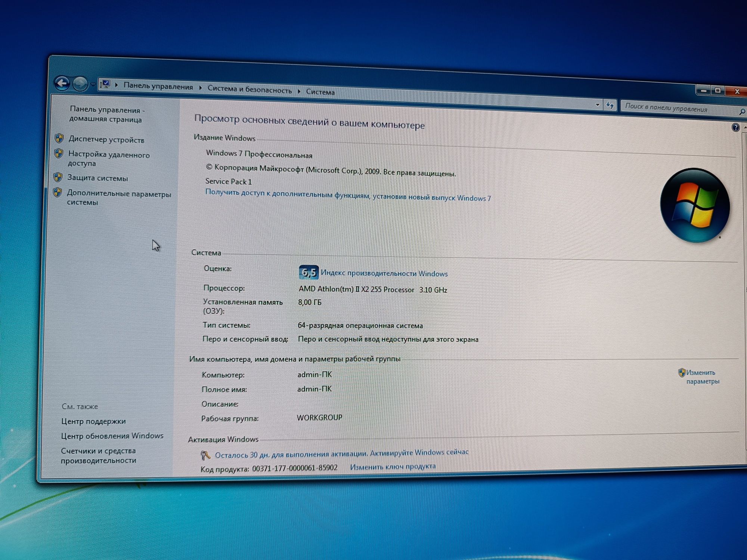Screen dimensions: 747x560
Task: Click the shield icon beside Защита системы
Action: [x=58, y=177]
